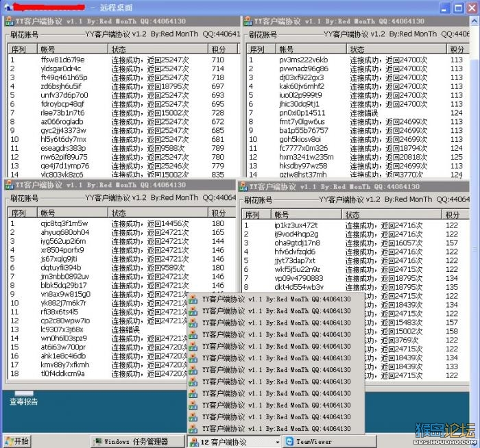Click the top-right YY客户端协议 window title icon
This screenshot has height=448, width=480.
[x=248, y=21]
